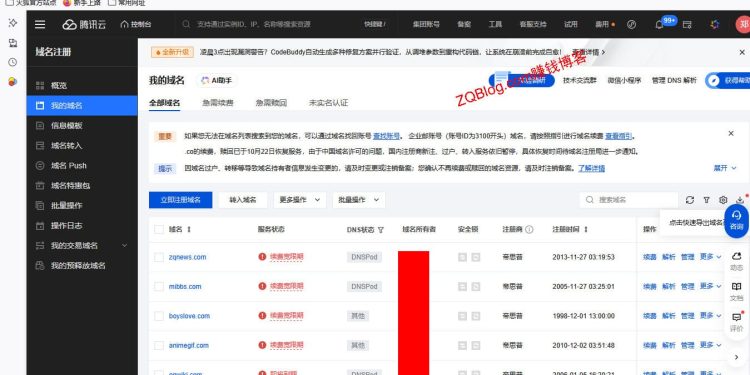
Task: Open the 了解详情 link
Action: click(x=591, y=168)
